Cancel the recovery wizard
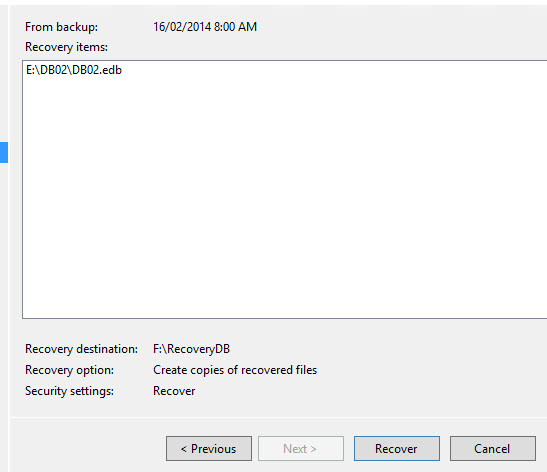Screen dimensions: 547x472 493,448
